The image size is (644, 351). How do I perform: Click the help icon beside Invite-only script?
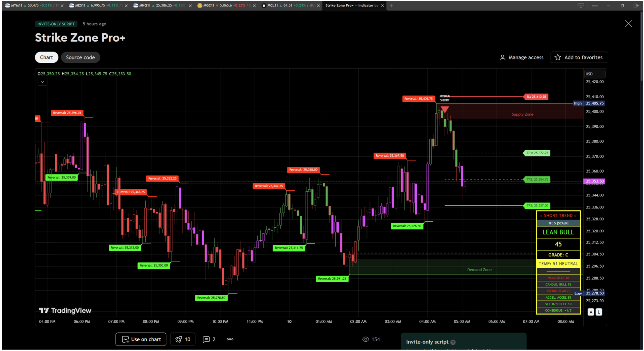click(x=453, y=342)
